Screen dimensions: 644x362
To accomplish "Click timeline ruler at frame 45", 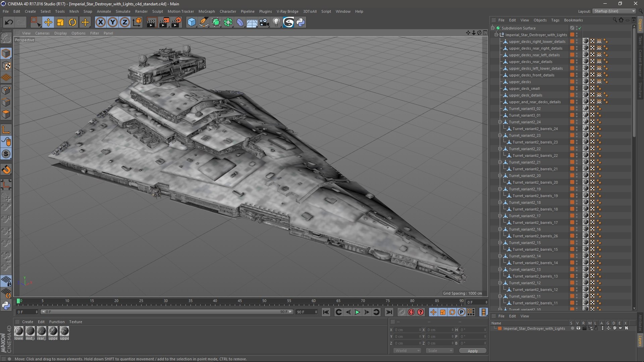I will [x=239, y=301].
